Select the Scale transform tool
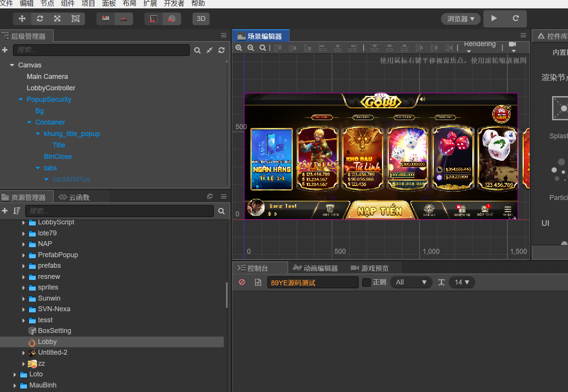Image resolution: width=568 pixels, height=392 pixels. [58, 19]
